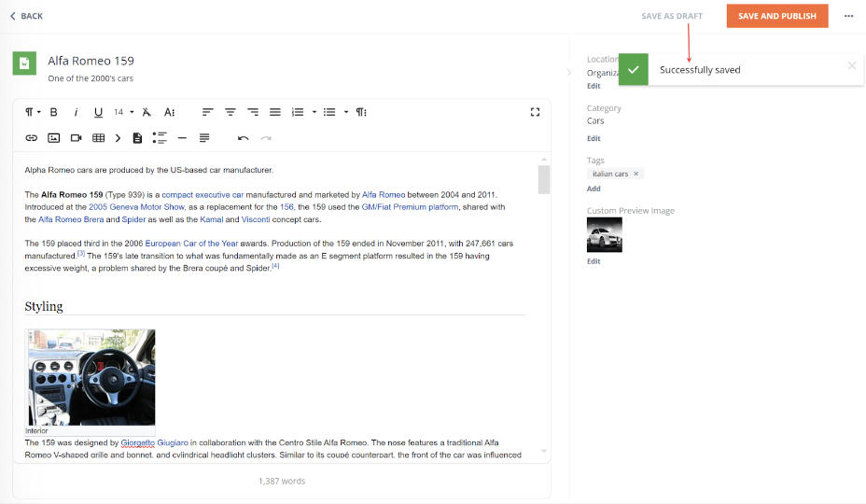Insert a video
The image size is (866, 504).
point(77,138)
